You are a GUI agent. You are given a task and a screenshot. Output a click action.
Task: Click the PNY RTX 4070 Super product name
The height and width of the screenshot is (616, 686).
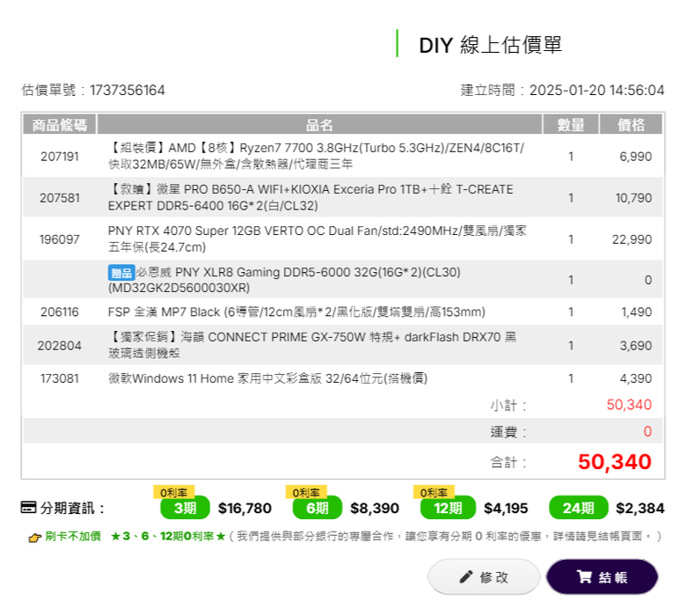click(x=317, y=239)
